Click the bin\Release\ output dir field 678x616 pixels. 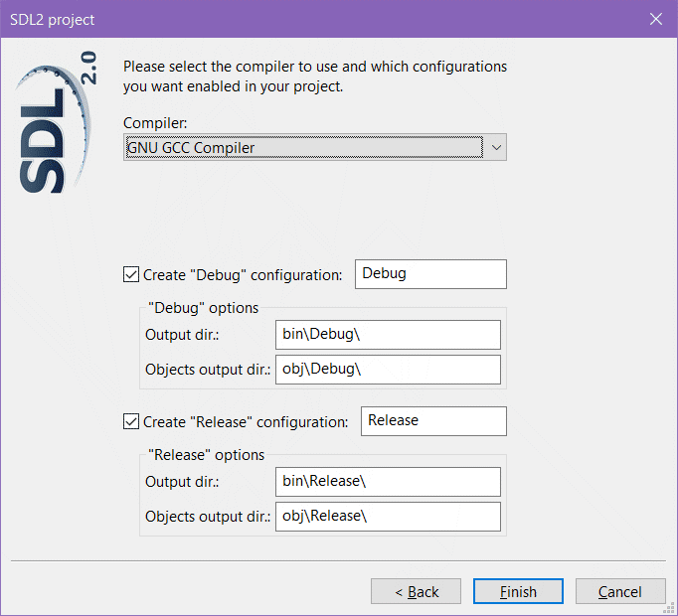[x=388, y=482]
